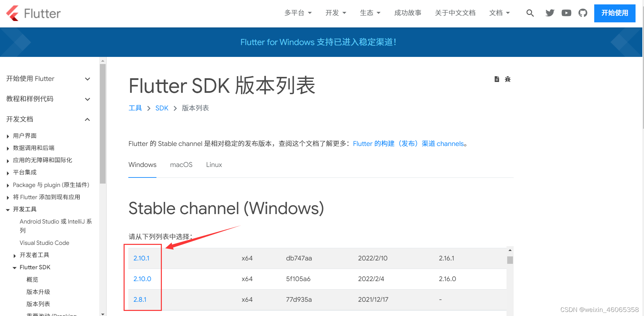Expand 开始使用 Flutter sidebar section
644x316 pixels.
tap(48, 79)
